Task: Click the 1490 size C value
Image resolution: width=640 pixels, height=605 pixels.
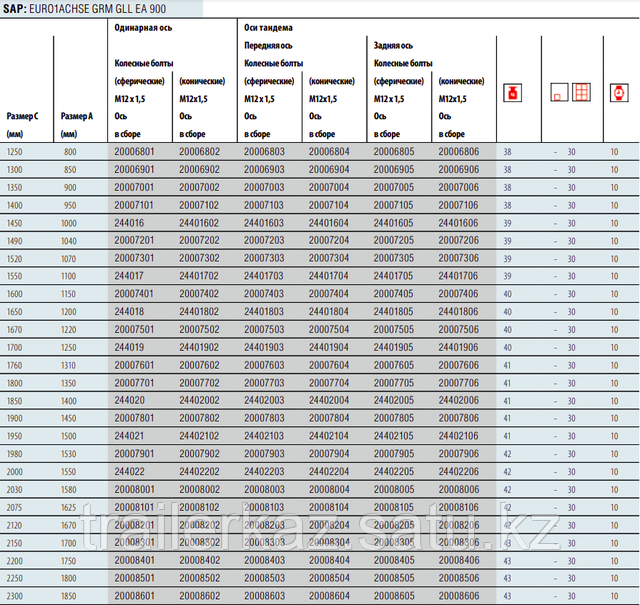Action: (14, 241)
